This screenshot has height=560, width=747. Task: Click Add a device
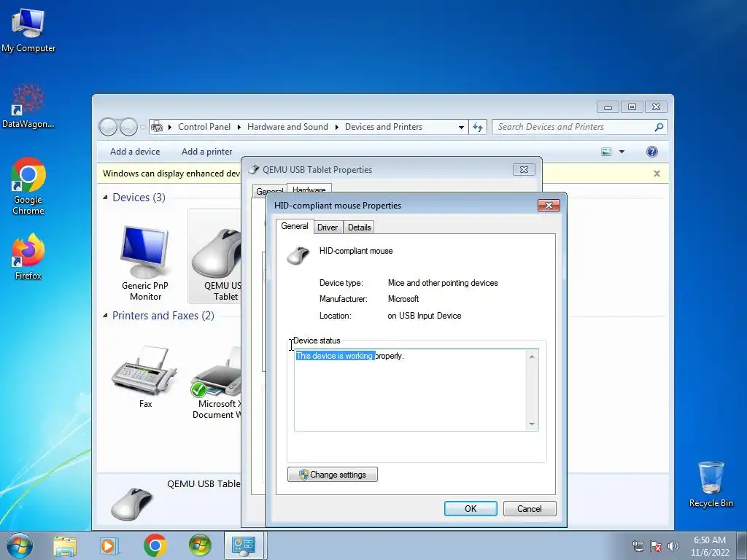(x=135, y=152)
